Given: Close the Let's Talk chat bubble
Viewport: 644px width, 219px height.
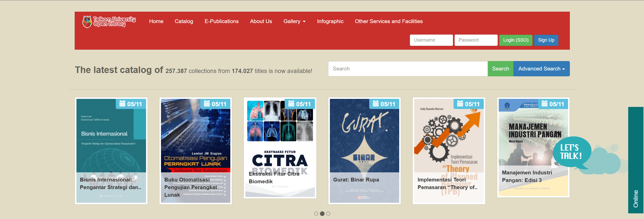Looking at the screenshot, I should click(557, 133).
